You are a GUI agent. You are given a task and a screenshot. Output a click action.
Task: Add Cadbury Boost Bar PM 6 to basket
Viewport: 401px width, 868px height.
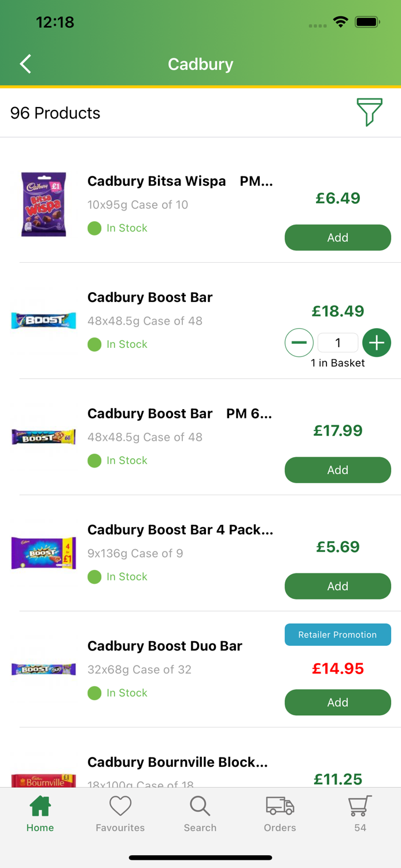pos(337,470)
